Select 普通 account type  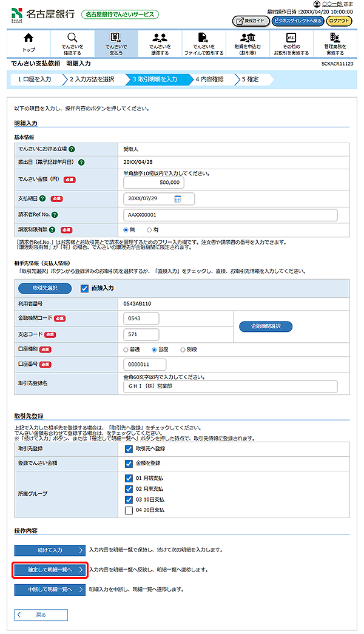[x=126, y=349]
